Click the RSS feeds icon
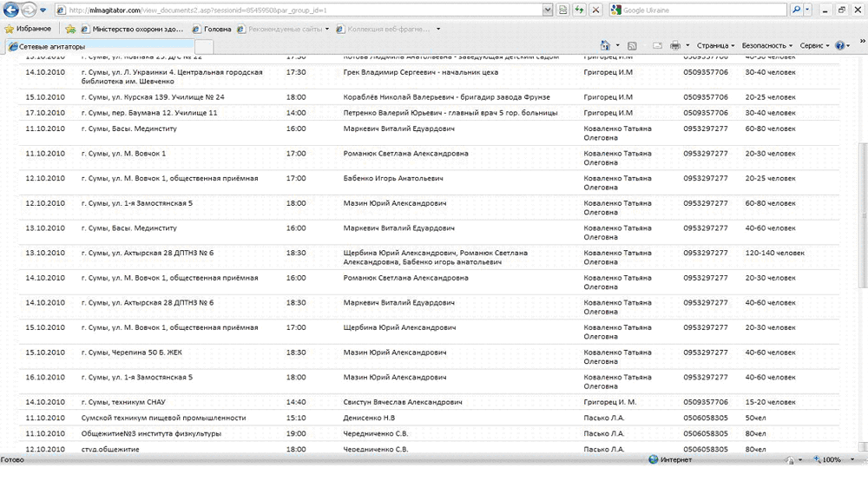 [x=632, y=45]
